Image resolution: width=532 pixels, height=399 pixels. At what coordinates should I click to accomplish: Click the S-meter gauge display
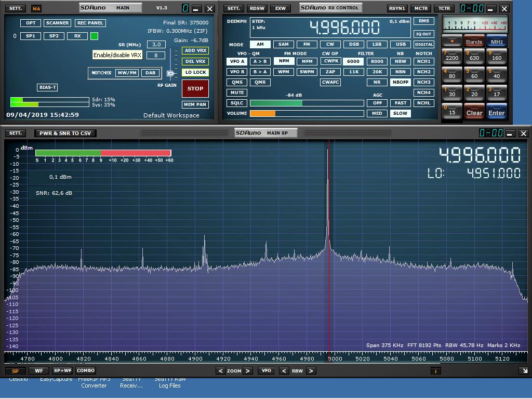click(x=475, y=24)
